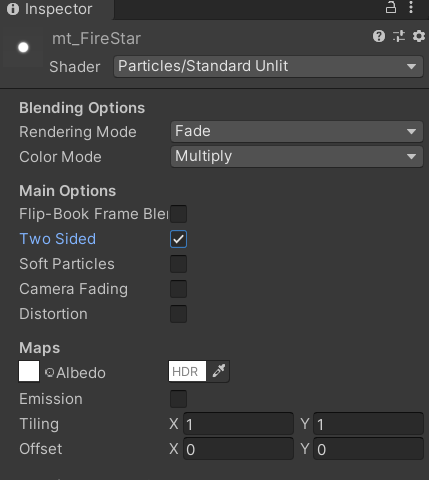Click the material presets slider icon
The width and height of the screenshot is (429, 480).
point(399,36)
